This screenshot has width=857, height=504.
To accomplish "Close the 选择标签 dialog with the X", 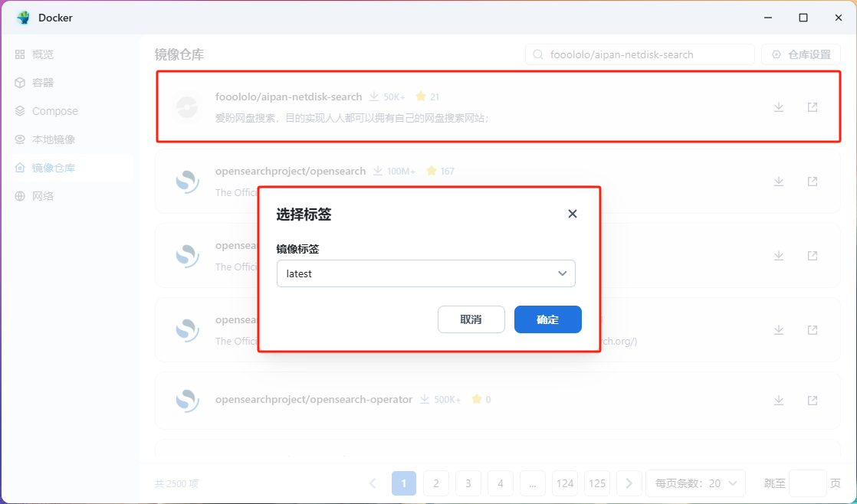I will point(573,214).
